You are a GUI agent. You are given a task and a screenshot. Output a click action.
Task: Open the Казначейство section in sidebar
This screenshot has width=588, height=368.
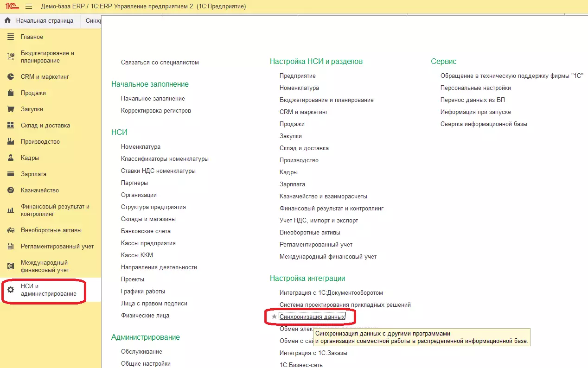click(40, 190)
